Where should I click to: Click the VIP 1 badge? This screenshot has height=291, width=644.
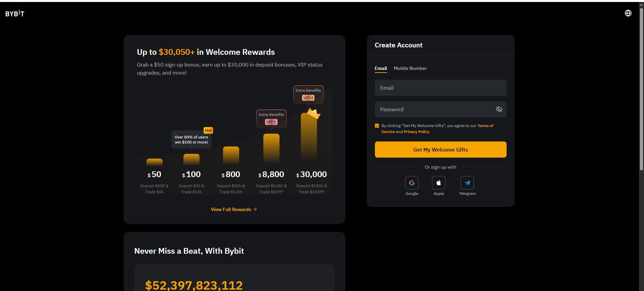click(x=271, y=122)
